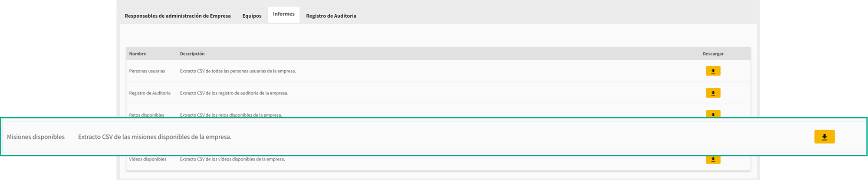
Task: Go to the Registro de Auditoria tab
Action: (331, 16)
